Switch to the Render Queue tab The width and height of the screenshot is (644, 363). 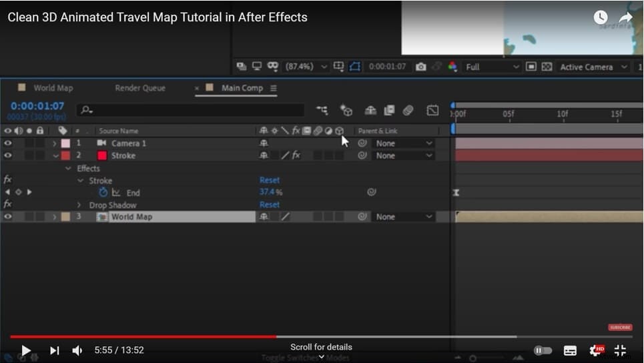140,88
